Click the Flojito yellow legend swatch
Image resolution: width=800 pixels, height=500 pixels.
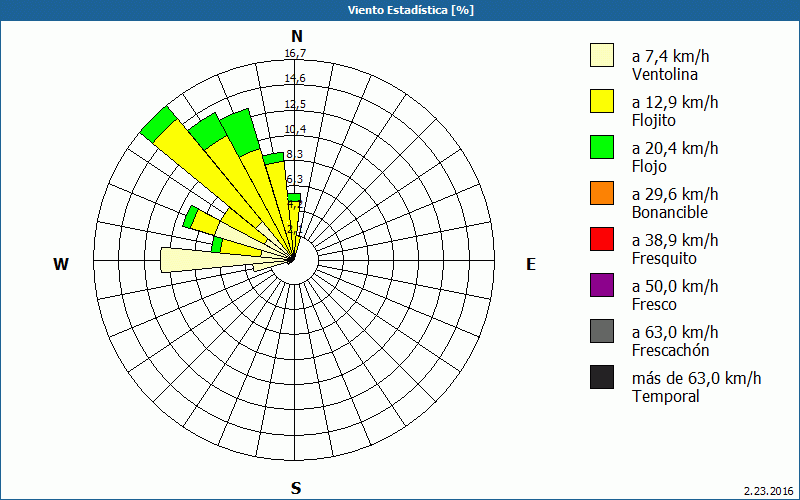tap(602, 101)
